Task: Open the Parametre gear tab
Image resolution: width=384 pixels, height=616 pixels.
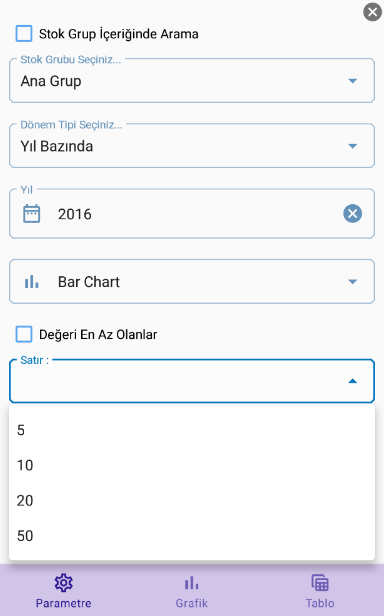Action: coord(63,583)
